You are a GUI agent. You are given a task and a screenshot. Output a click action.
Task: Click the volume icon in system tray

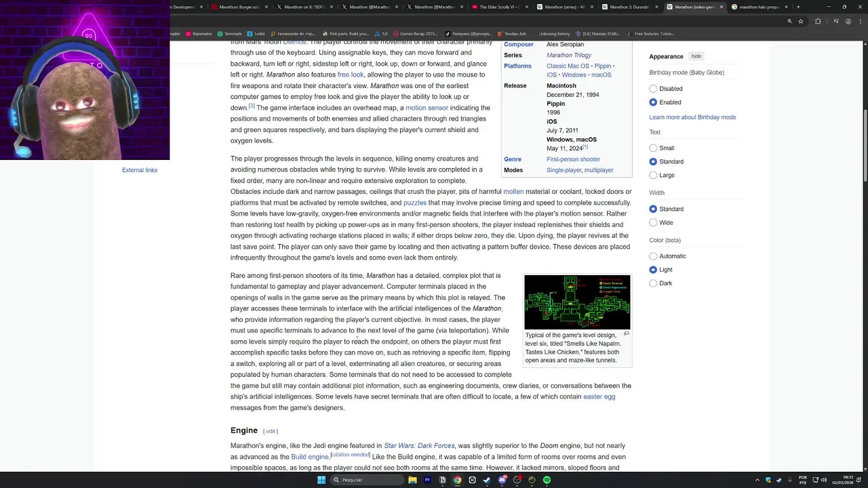click(x=824, y=480)
